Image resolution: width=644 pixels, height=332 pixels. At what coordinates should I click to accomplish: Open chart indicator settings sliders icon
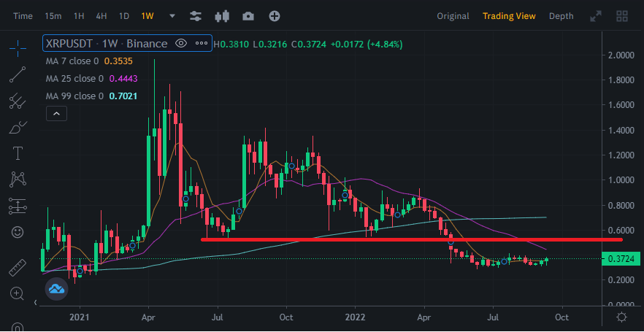(x=196, y=16)
